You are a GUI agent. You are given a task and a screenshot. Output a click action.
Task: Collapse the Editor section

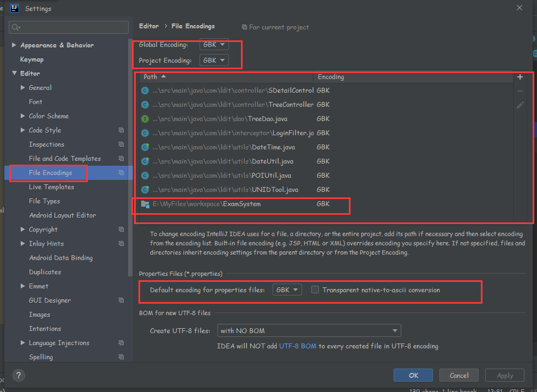point(14,73)
